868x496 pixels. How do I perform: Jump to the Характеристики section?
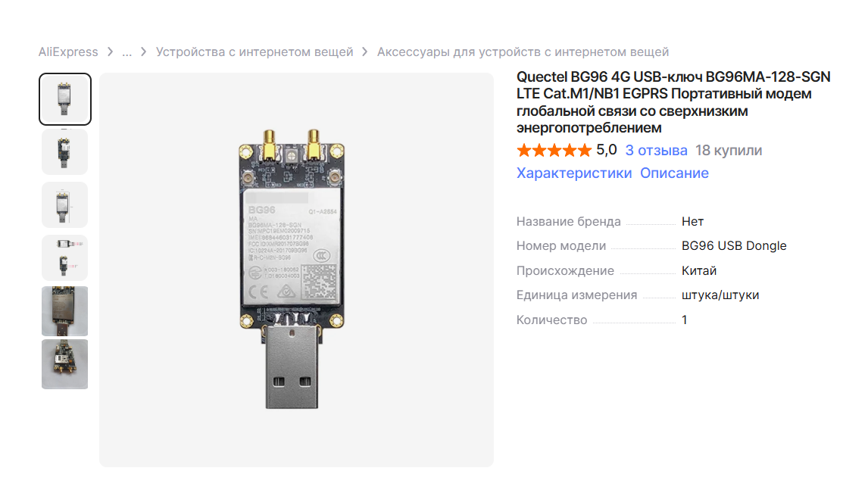574,173
